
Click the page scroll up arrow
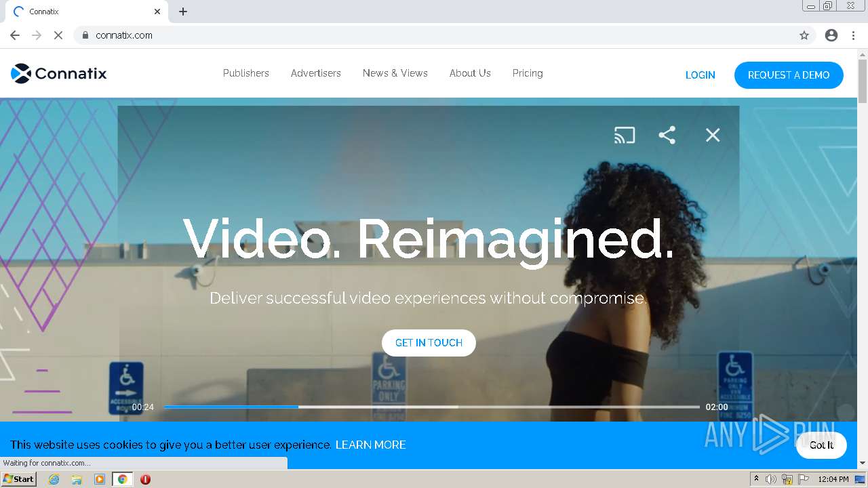point(863,54)
